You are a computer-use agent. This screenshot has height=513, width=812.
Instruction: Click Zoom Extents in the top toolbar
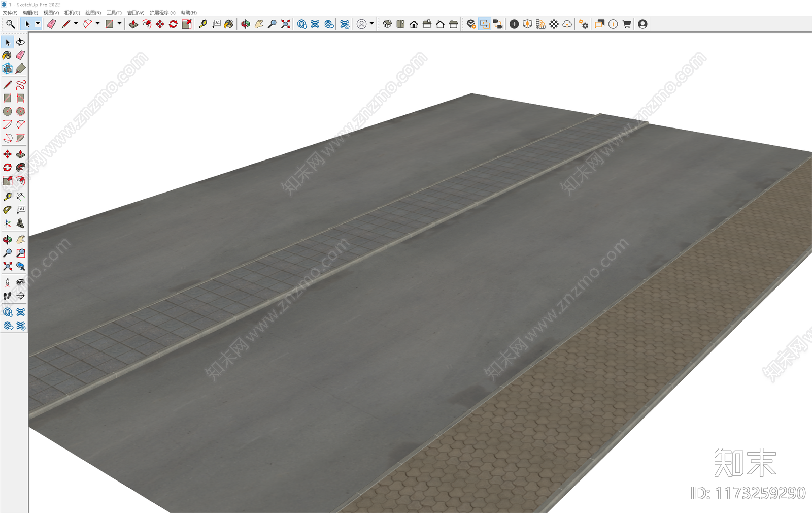coord(286,24)
